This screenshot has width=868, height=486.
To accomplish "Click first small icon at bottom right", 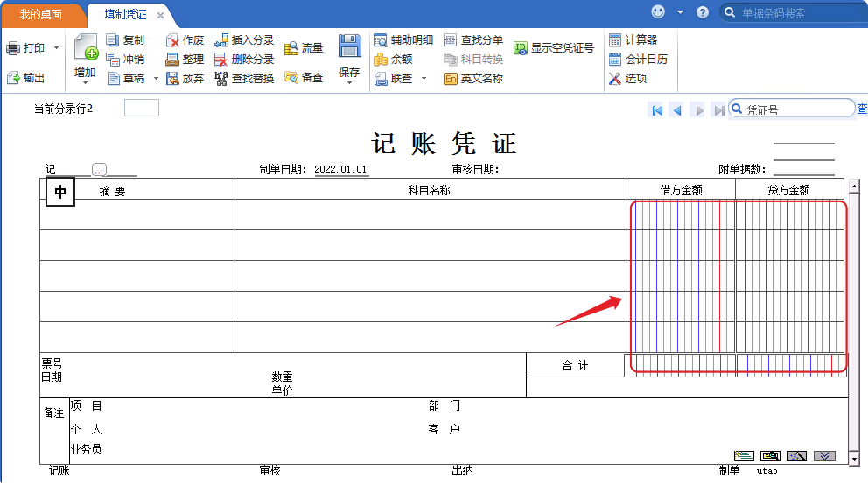I will [744, 455].
